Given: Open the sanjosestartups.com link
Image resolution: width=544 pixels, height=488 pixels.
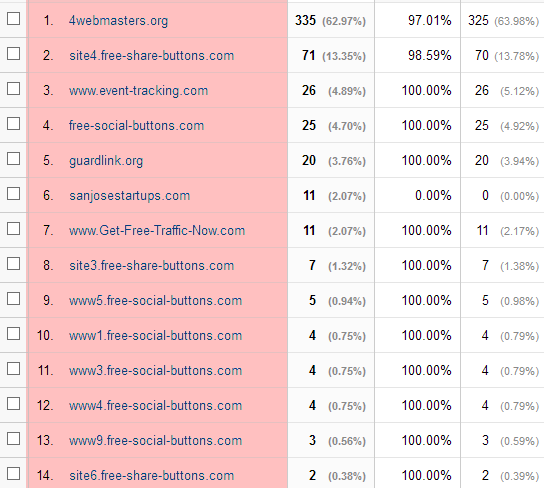Looking at the screenshot, I should 129,196.
